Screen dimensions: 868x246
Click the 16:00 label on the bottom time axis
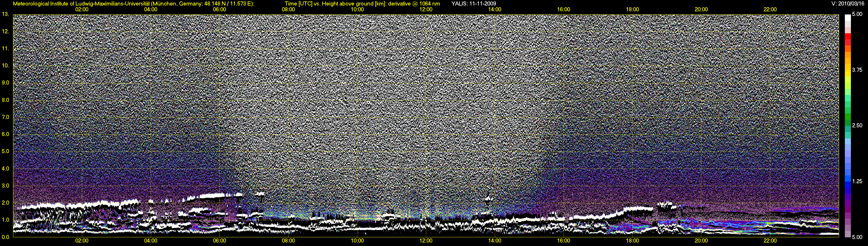coord(564,241)
